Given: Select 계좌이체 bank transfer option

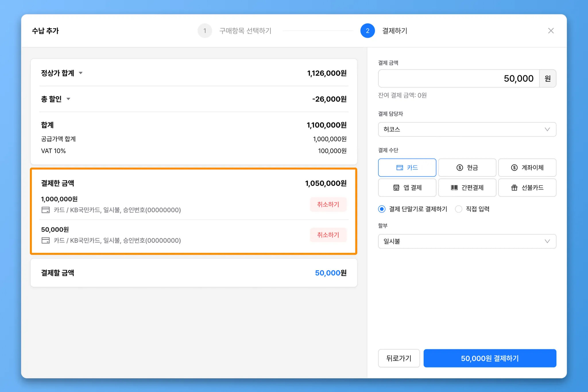Looking at the screenshot, I should (527, 167).
